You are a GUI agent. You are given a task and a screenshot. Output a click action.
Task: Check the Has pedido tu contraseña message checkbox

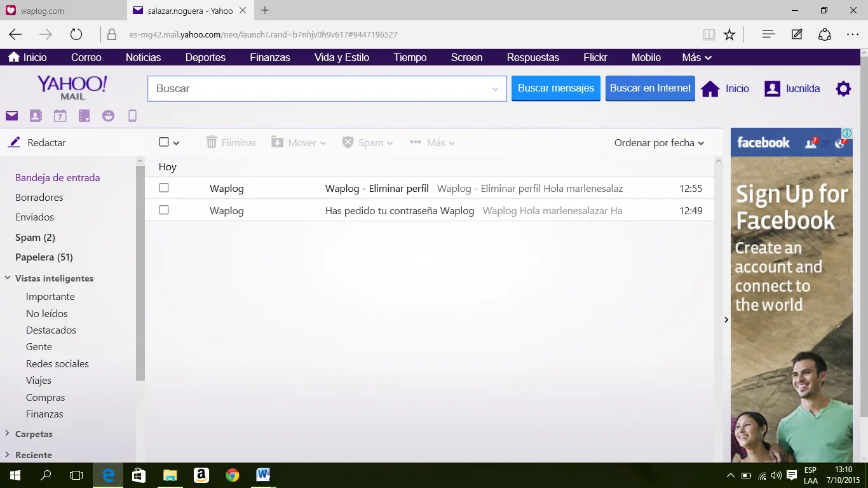[x=164, y=210]
